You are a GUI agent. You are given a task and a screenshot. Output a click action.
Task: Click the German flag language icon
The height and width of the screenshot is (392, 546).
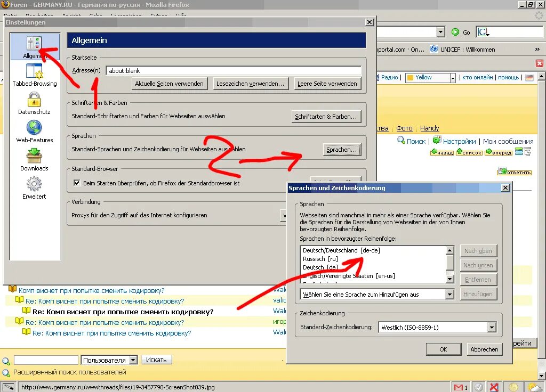pos(529,78)
